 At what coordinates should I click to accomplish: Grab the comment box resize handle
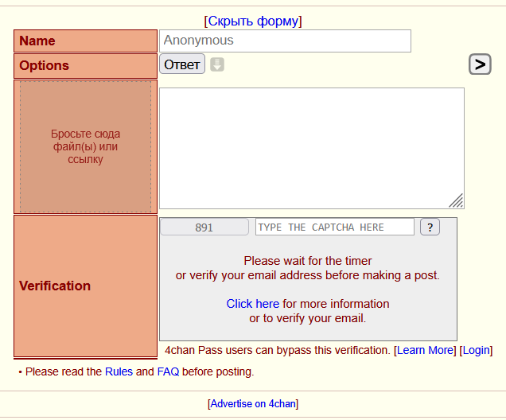pyautogui.click(x=456, y=200)
